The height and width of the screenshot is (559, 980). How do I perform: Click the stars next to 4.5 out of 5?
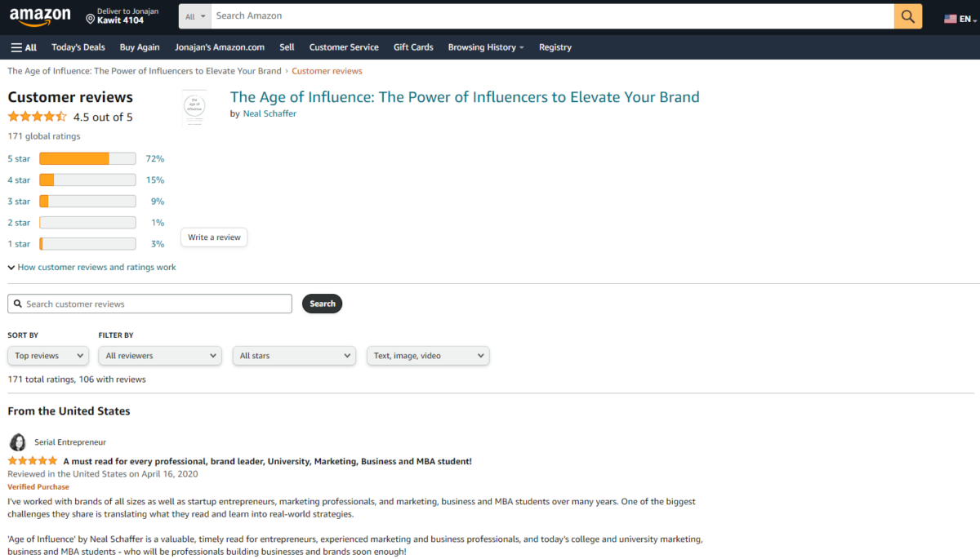click(x=37, y=117)
